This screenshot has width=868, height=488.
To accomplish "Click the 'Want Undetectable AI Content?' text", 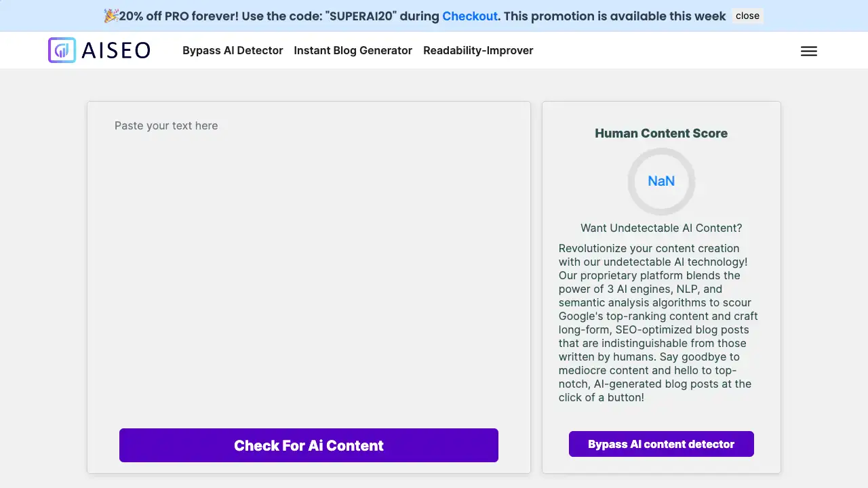I will tap(661, 228).
